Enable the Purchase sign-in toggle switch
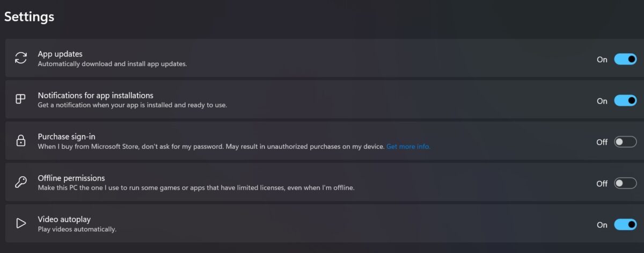Screen dimensions: 644x253 (x=625, y=142)
